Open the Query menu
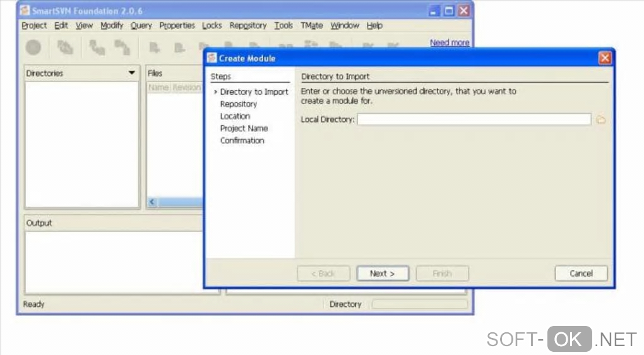 pyautogui.click(x=141, y=25)
